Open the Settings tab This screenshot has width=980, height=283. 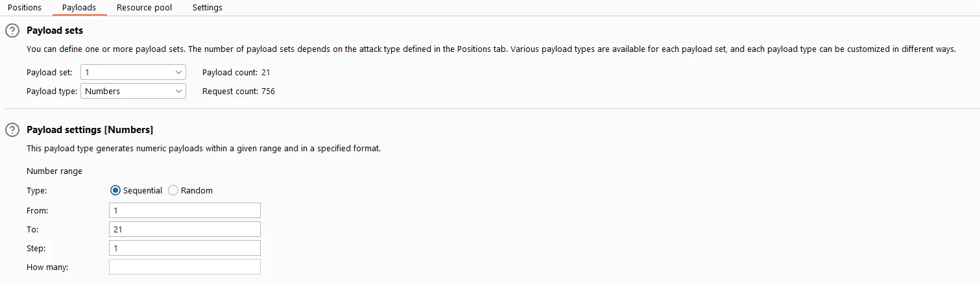[x=208, y=8]
